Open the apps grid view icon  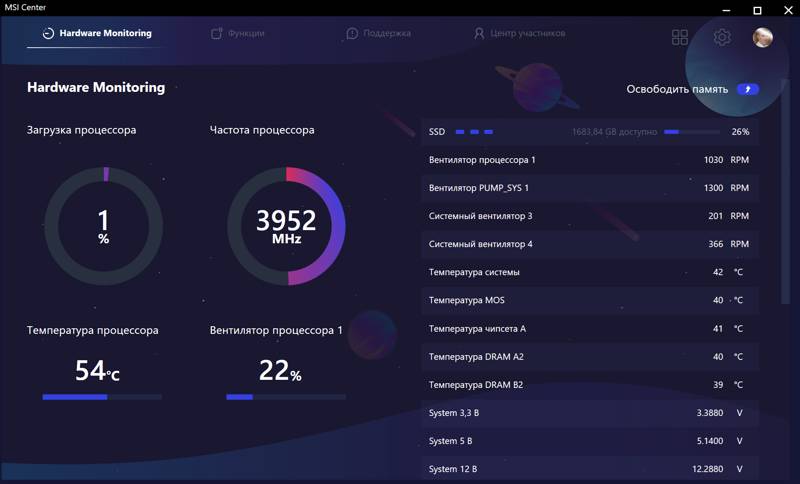click(x=680, y=37)
